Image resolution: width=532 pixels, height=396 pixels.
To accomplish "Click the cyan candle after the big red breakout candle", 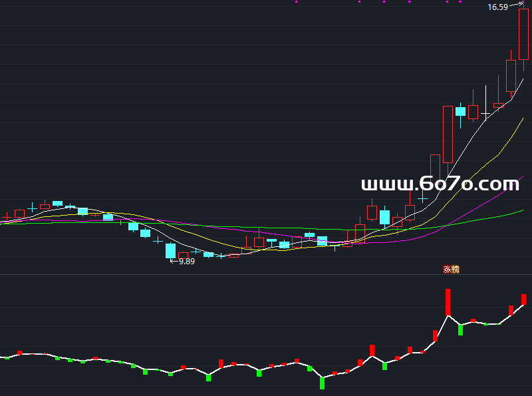I will 460,111.
